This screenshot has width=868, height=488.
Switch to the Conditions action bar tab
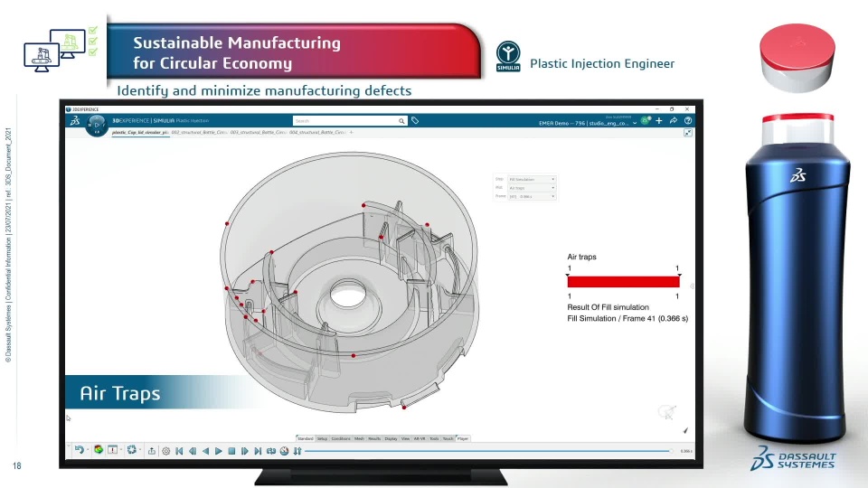tap(341, 438)
